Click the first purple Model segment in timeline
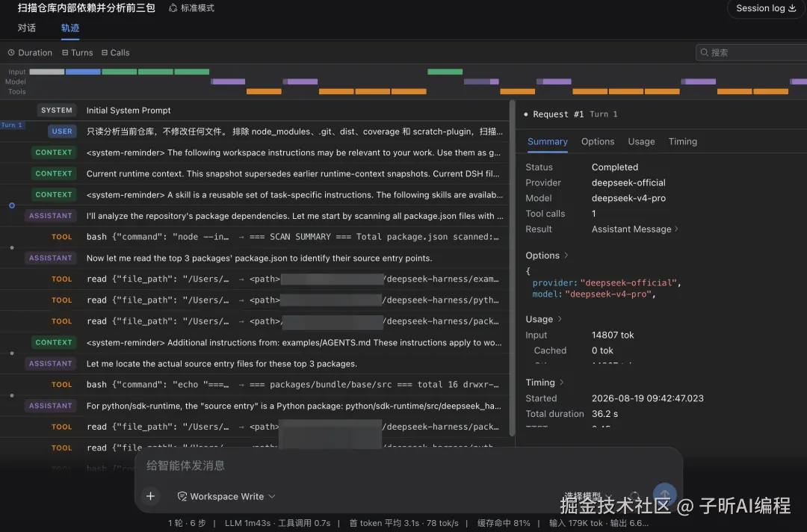 point(228,81)
